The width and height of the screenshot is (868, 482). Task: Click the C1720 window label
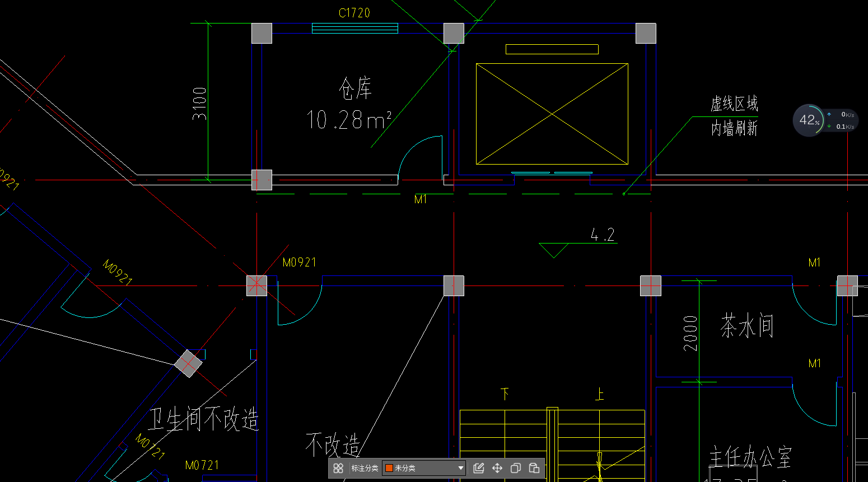(354, 13)
